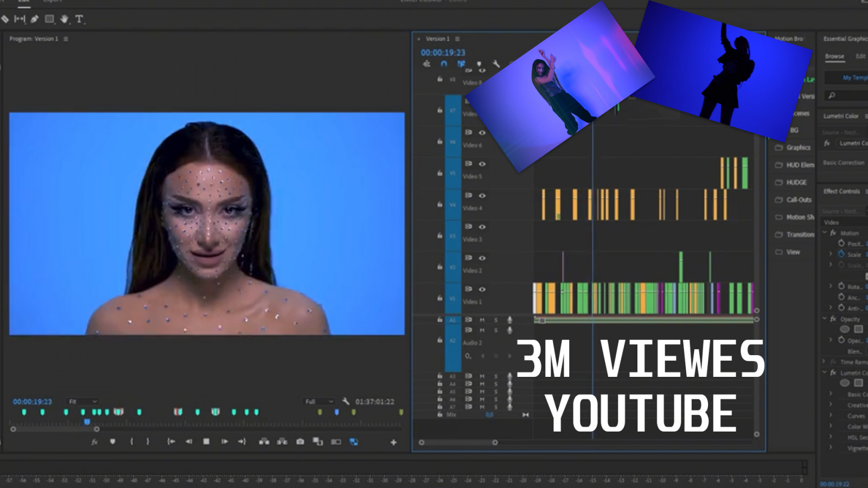868x488 pixels.
Task: Click the Extract button in the Program monitor
Action: tap(282, 441)
